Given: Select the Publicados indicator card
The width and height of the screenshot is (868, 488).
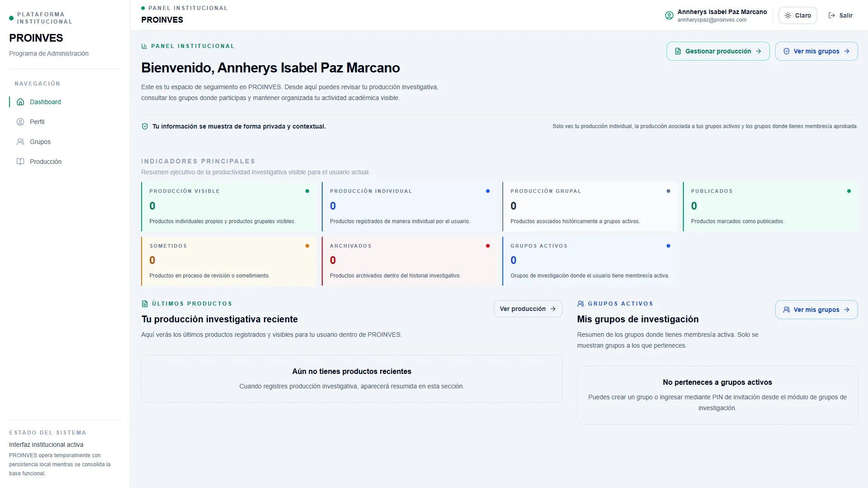Looking at the screenshot, I should pos(770,207).
